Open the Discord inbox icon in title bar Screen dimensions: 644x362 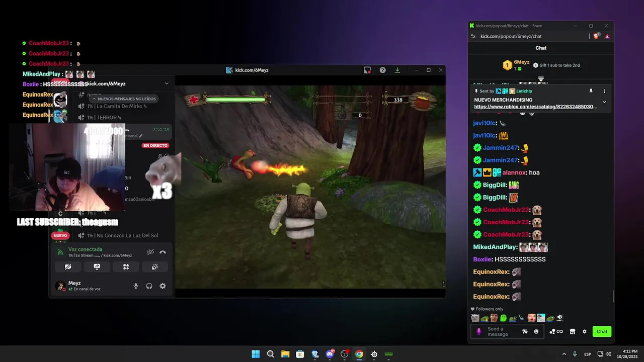point(367,70)
